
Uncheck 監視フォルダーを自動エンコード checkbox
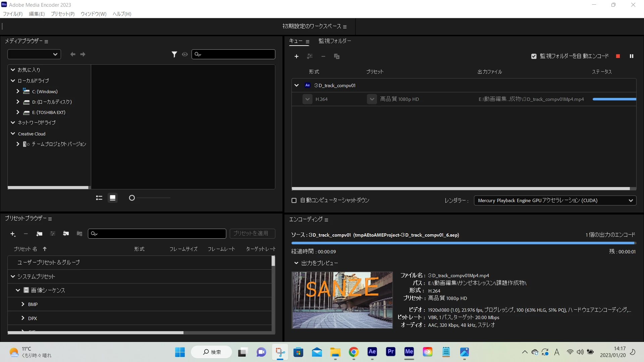(534, 56)
